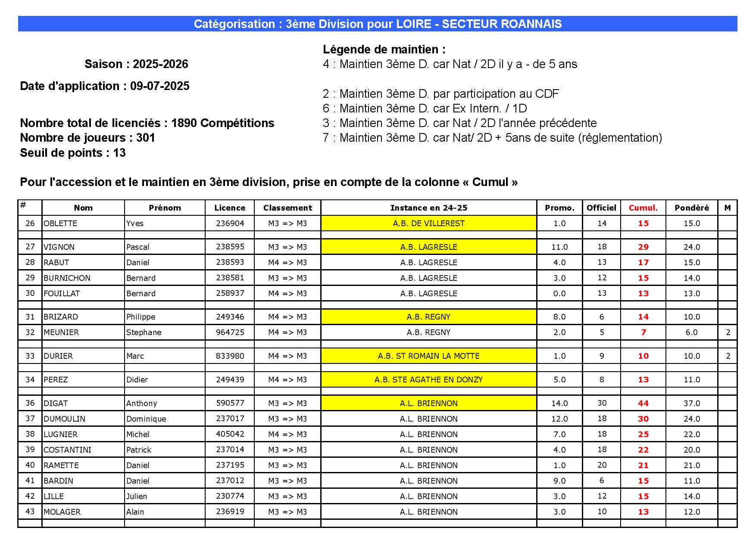756x534 pixels.
Task: Click the 'Instance en 24-25' column header
Action: coord(429,208)
